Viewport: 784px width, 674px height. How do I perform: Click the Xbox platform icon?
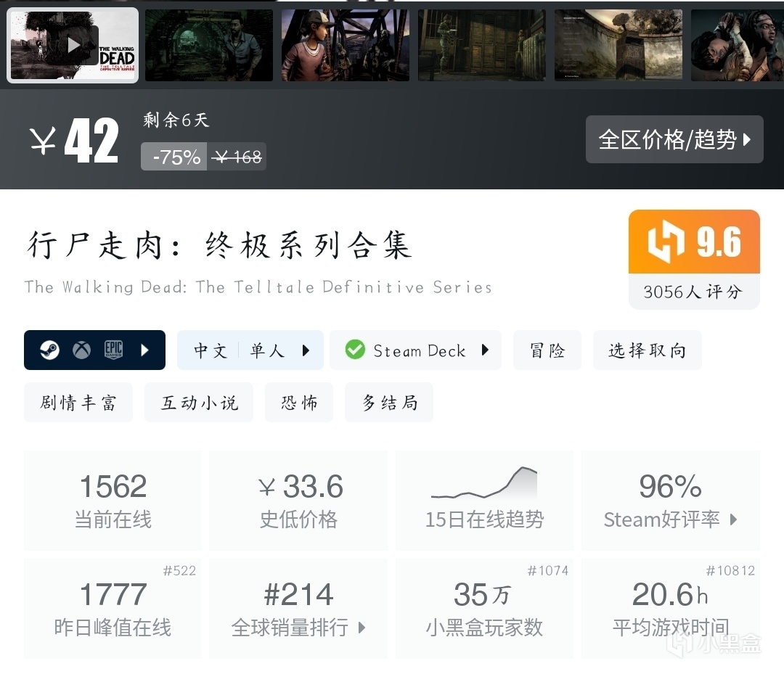(x=81, y=350)
